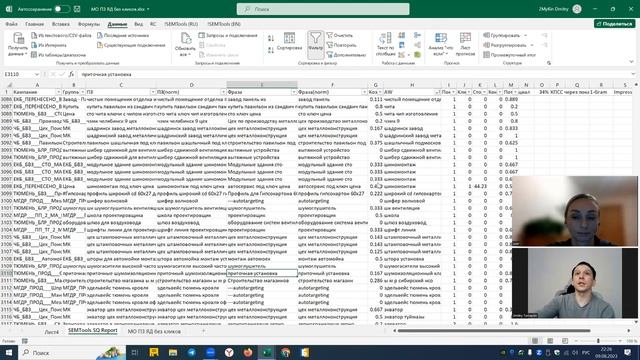Select the SEMTools SQ Report sheet tab
The image size is (640, 360).
point(93,331)
